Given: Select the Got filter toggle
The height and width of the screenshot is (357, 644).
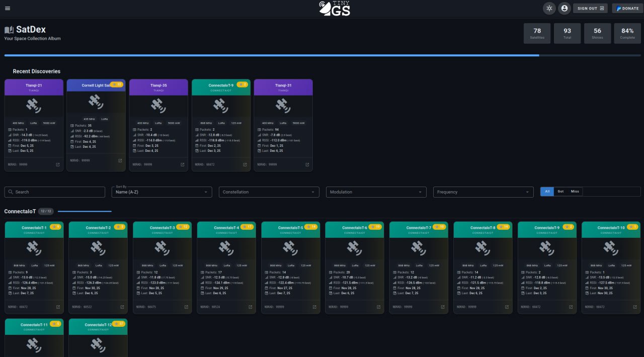Looking at the screenshot, I should point(560,192).
